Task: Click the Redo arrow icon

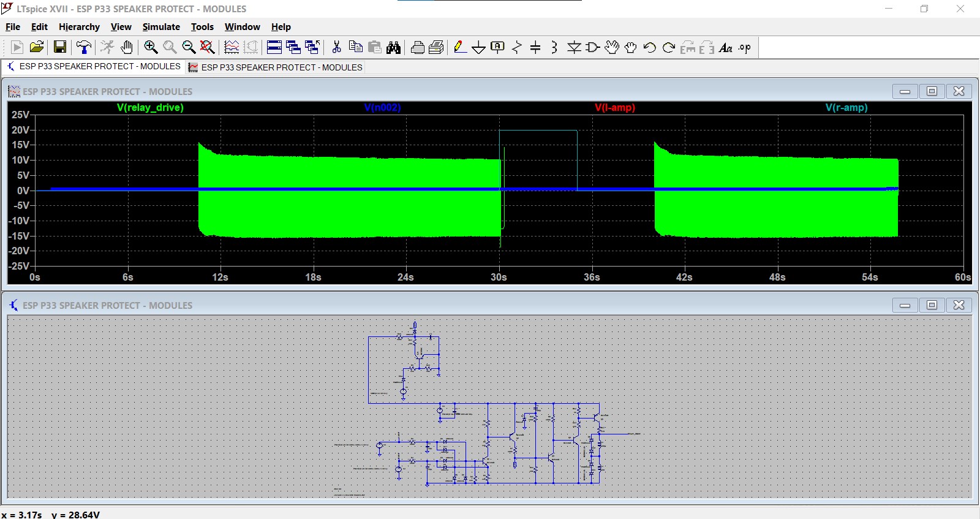Action: (x=669, y=47)
